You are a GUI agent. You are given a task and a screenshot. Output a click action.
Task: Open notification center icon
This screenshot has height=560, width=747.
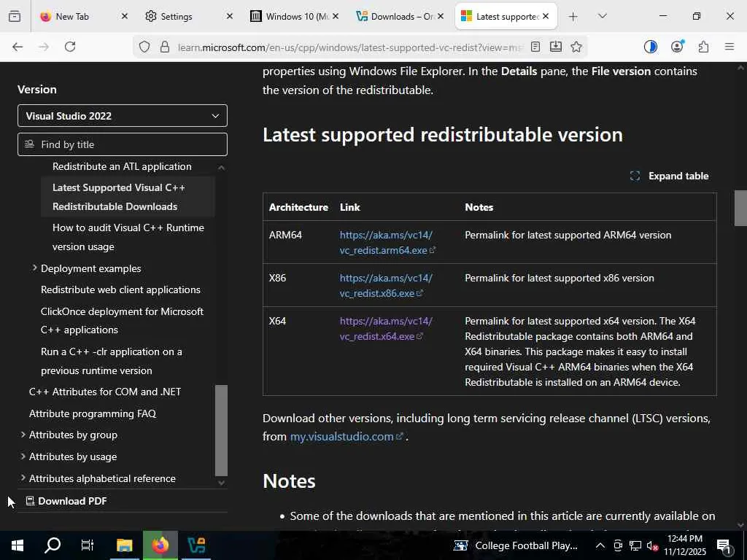coord(724,546)
